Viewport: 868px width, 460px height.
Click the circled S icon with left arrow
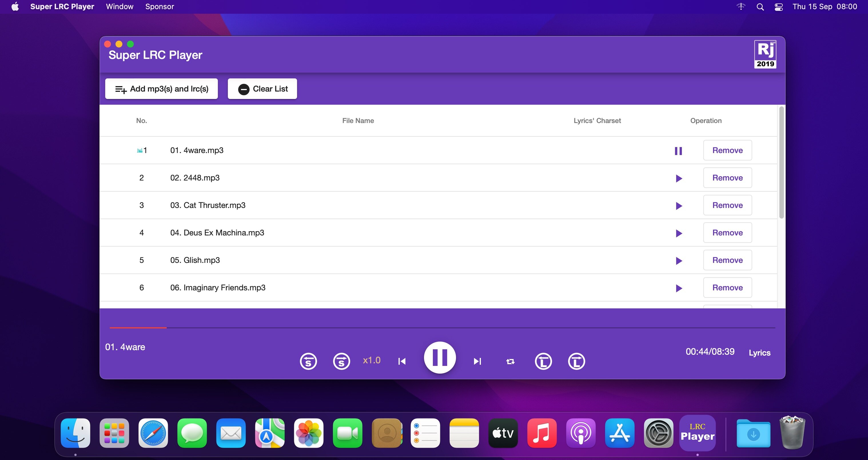tap(308, 361)
